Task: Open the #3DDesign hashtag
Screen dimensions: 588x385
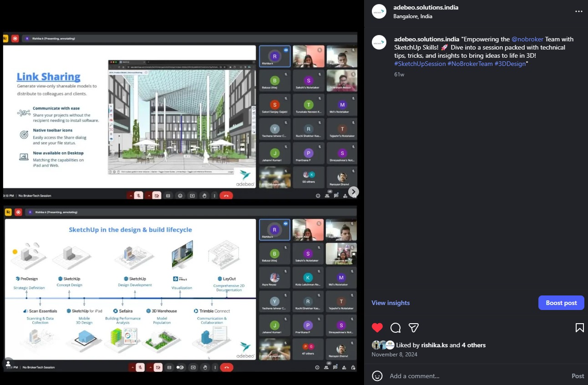Action: click(510, 64)
